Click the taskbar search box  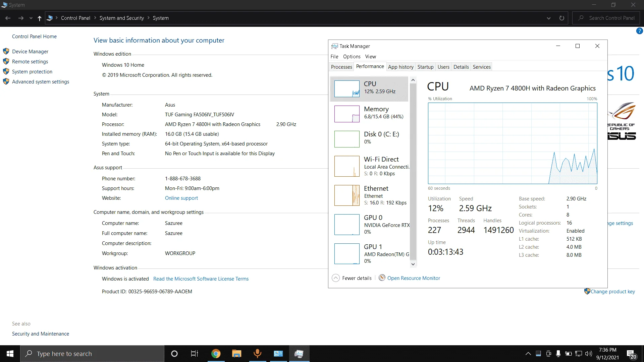tap(92, 354)
